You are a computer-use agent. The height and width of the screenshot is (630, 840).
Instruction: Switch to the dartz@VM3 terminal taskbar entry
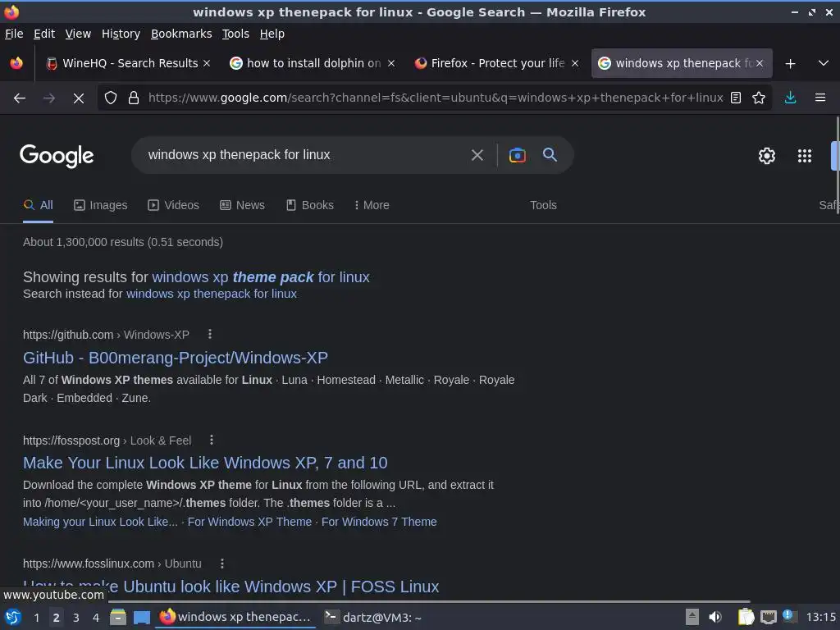[x=374, y=617]
